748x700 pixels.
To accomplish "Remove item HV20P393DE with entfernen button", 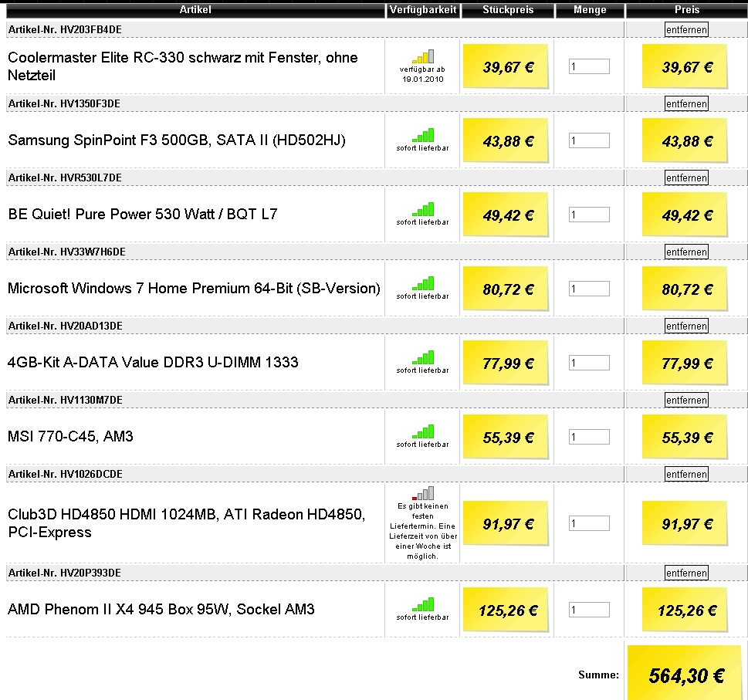I will 686,573.
